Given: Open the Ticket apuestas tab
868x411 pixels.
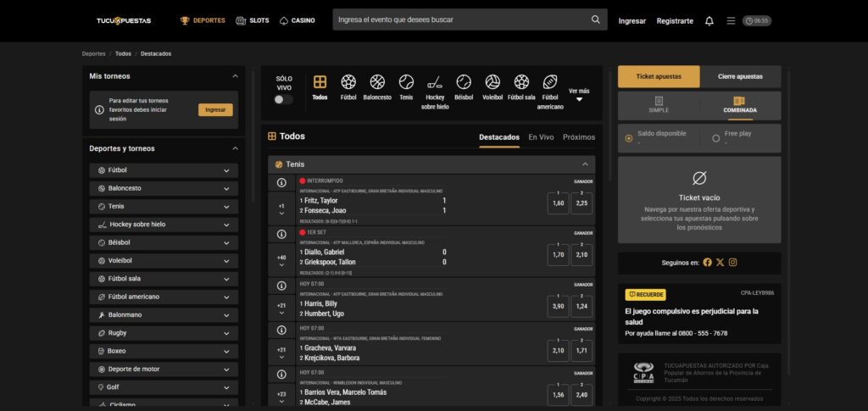Looking at the screenshot, I should coord(659,77).
